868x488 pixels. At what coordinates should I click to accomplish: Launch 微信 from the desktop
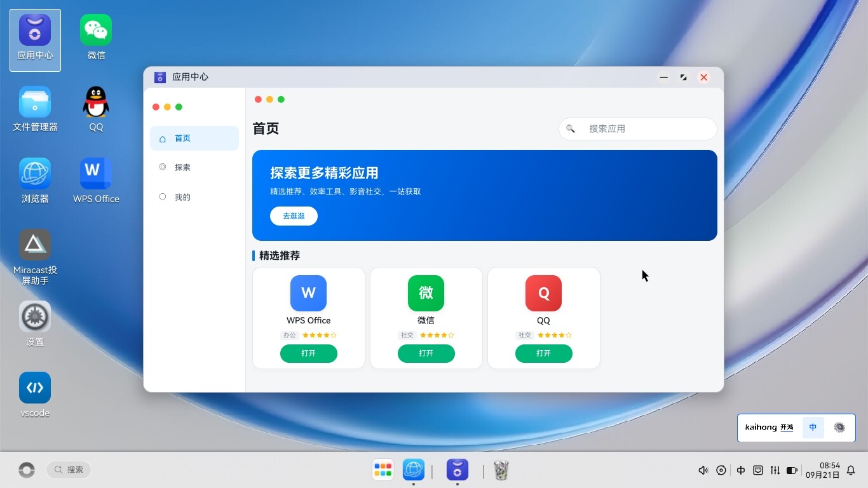(x=96, y=38)
